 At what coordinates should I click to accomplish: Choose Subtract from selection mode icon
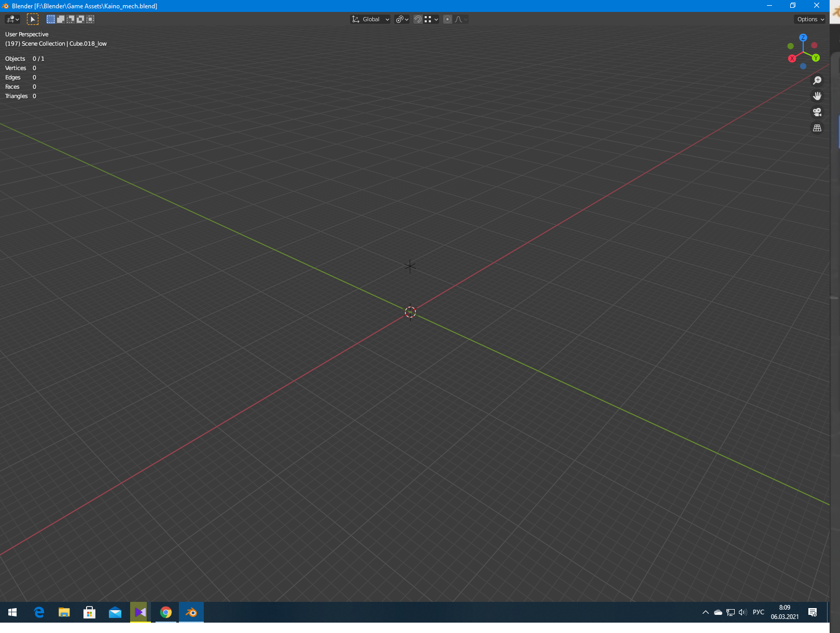coord(71,19)
